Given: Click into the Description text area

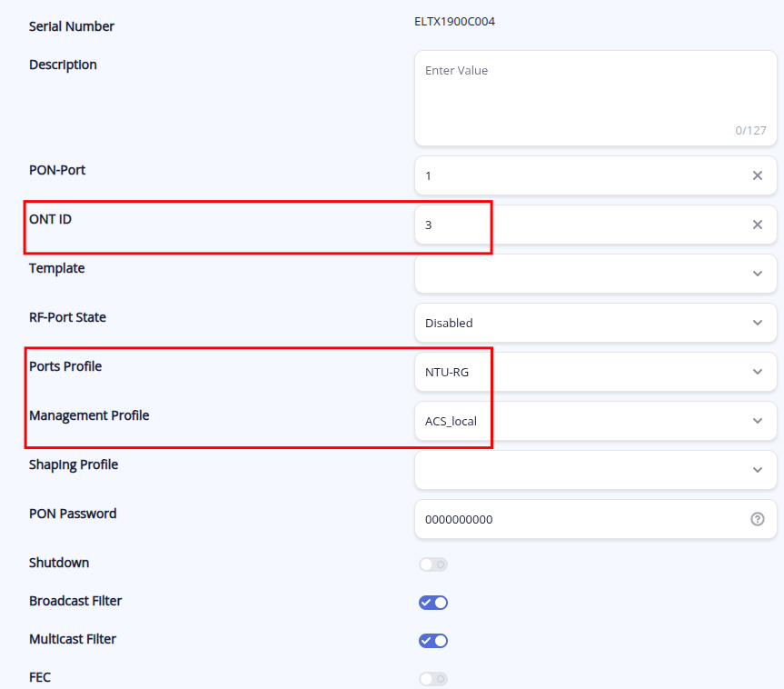Looking at the screenshot, I should (x=595, y=95).
